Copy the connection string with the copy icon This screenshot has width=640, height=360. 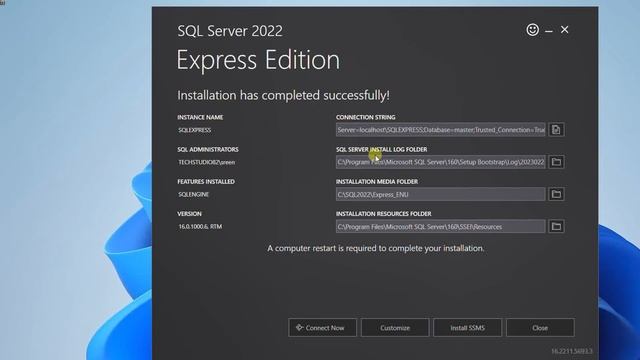click(556, 130)
